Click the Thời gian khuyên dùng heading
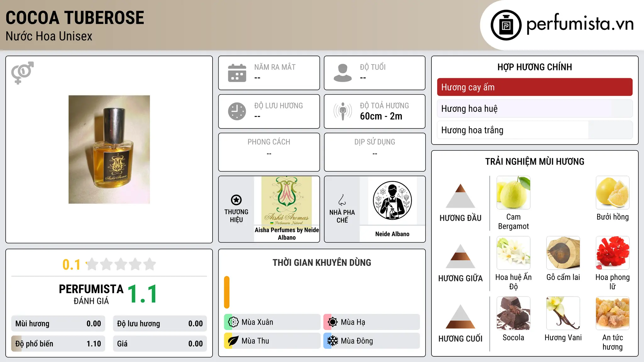Screen dimensions: 644x362 [322, 263]
